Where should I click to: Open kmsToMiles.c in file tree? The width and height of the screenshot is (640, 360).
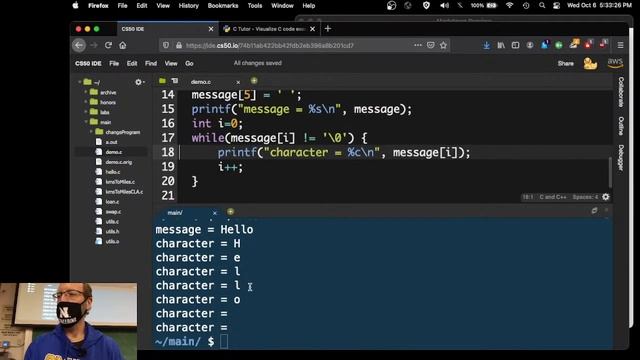tap(120, 182)
